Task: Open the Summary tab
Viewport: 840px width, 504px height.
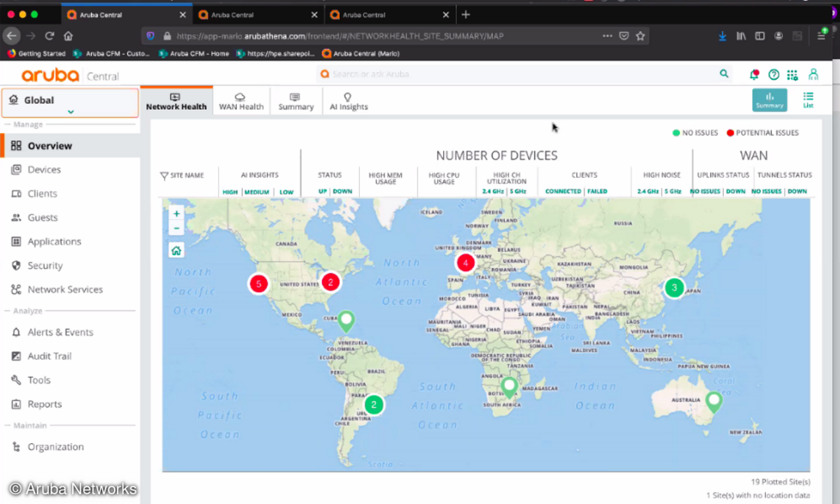Action: coord(295,101)
